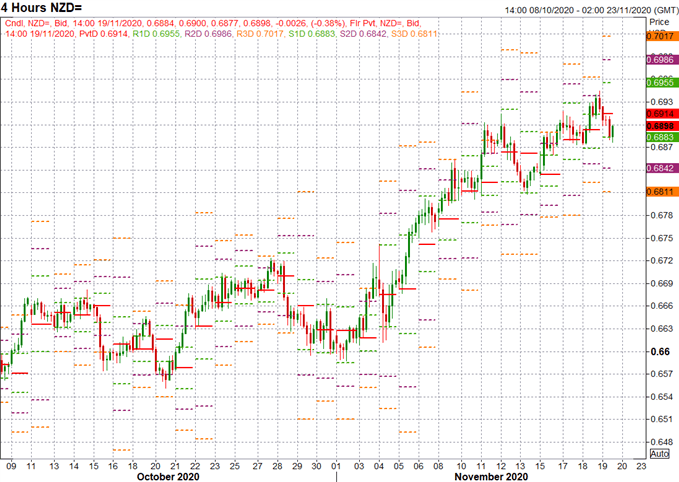This screenshot has width=679, height=482.
Task: Click the '01' date axis label
Action: pos(336,466)
